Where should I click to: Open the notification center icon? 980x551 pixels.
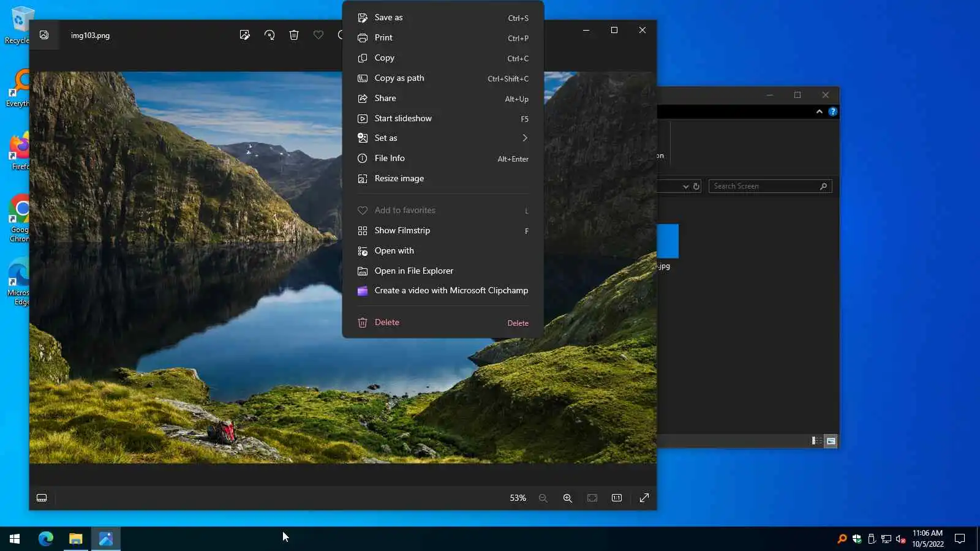tap(960, 539)
